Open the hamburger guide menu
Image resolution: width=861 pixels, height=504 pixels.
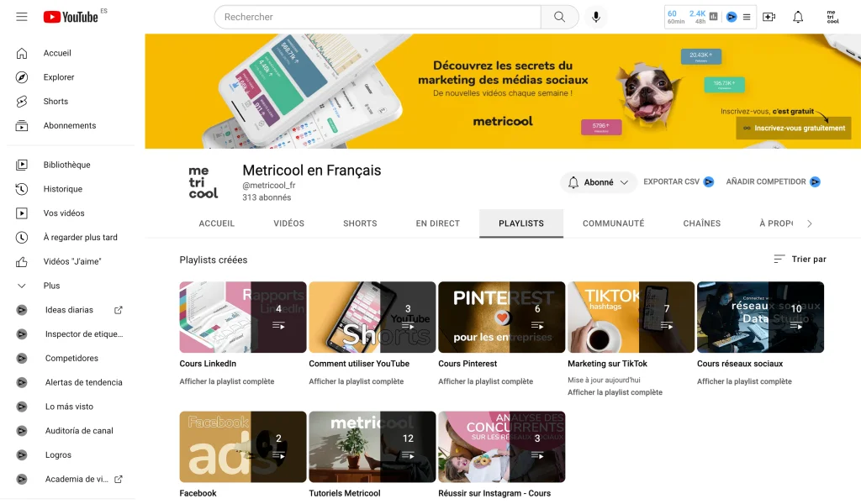pyautogui.click(x=21, y=17)
